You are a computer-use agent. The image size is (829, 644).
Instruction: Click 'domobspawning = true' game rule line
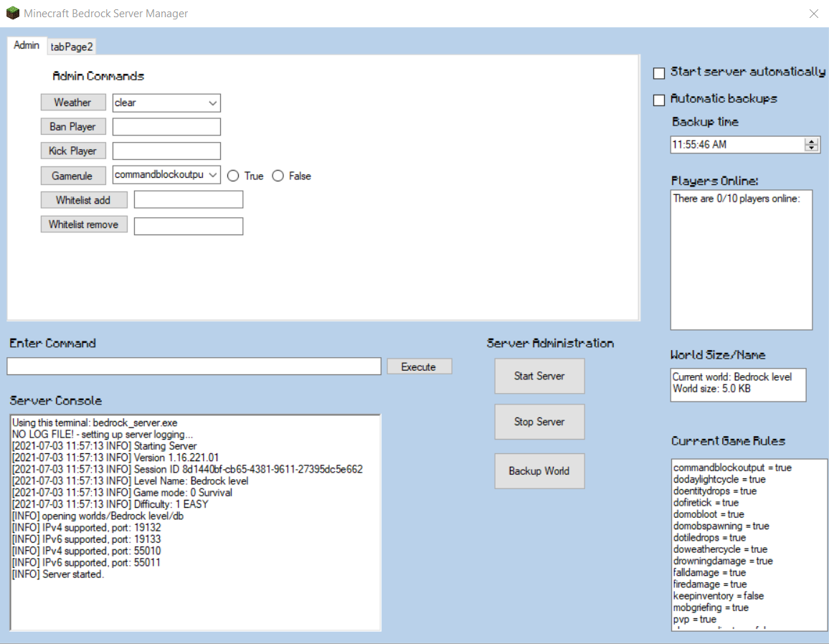click(721, 526)
